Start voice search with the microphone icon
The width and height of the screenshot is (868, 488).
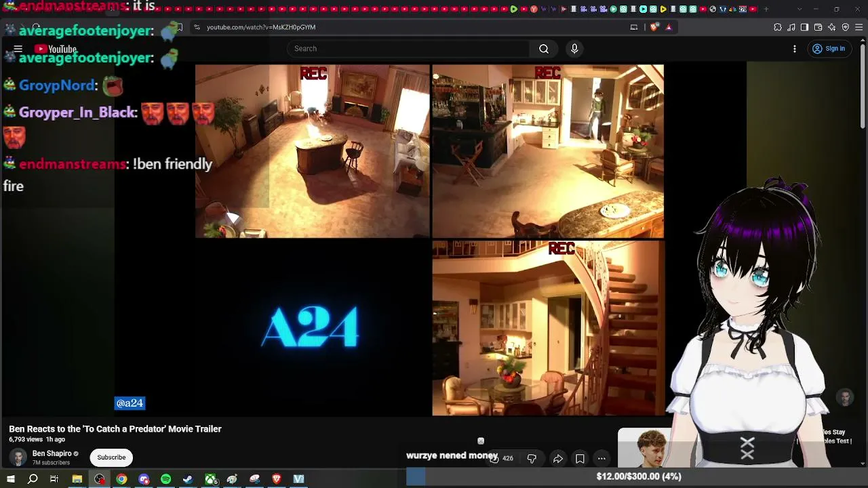574,49
